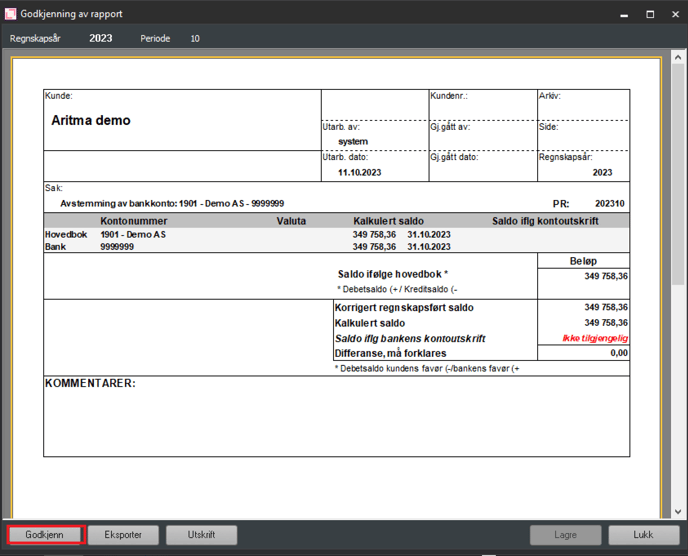The width and height of the screenshot is (688, 556).
Task: Maximize the Godkjenning av rapport window
Action: point(652,15)
